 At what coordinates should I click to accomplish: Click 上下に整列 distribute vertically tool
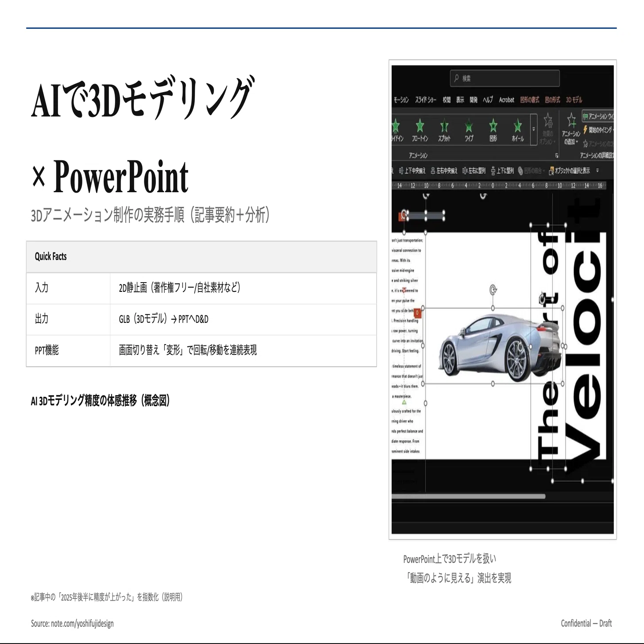502,171
